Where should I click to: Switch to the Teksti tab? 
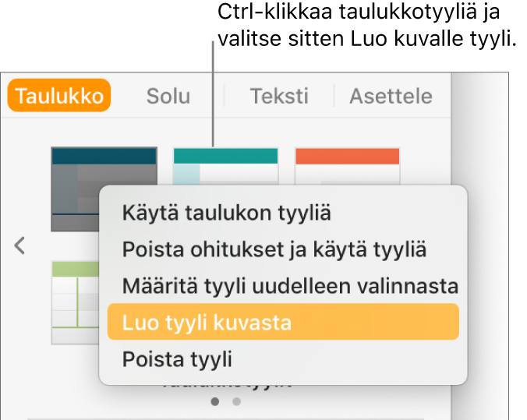coord(279,97)
